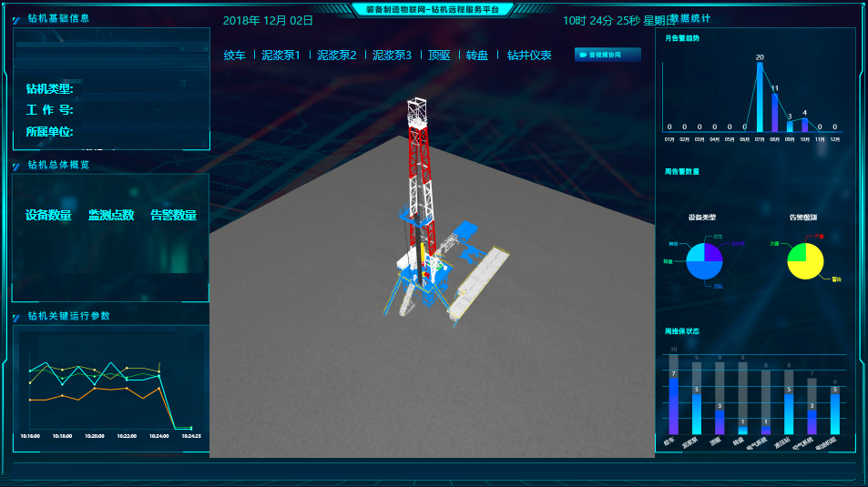Switch to the 转盘 tab
868x487 pixels.
tap(477, 56)
